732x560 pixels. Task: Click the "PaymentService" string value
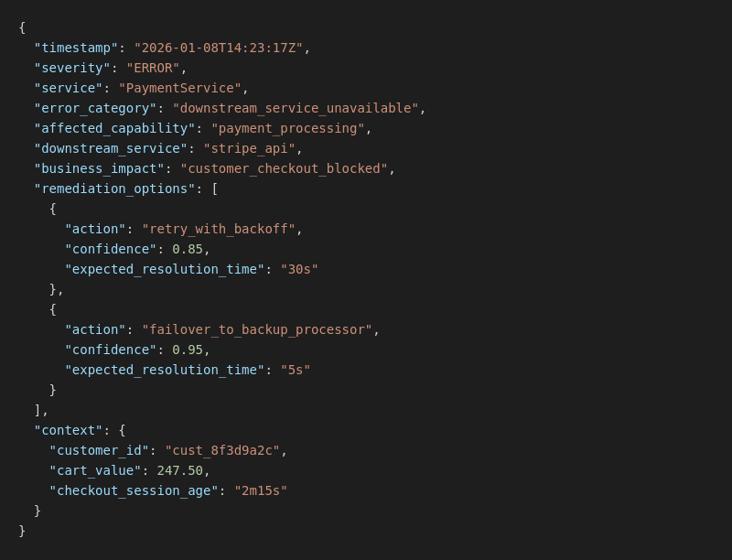pos(179,88)
